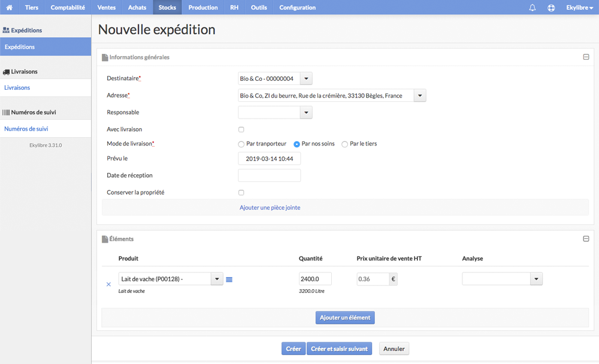Open the Ventes menu
Viewport: 599px width, 364px height.
[106, 7]
